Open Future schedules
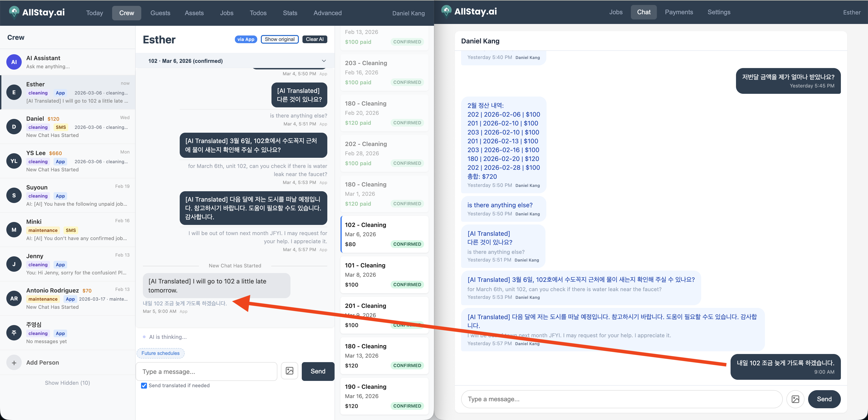The image size is (868, 420). [x=160, y=353]
